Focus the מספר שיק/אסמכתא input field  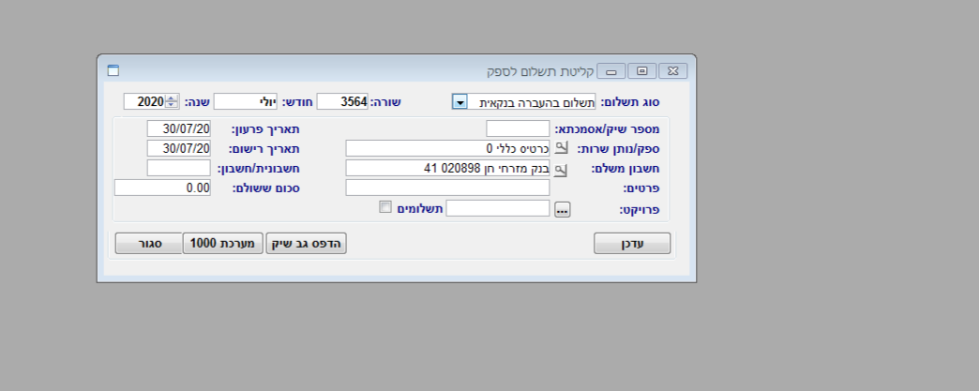(518, 128)
